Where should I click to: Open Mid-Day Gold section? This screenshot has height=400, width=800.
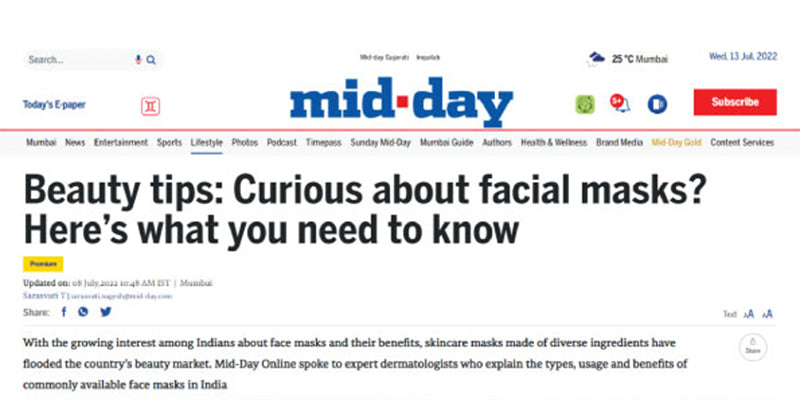pyautogui.click(x=674, y=143)
